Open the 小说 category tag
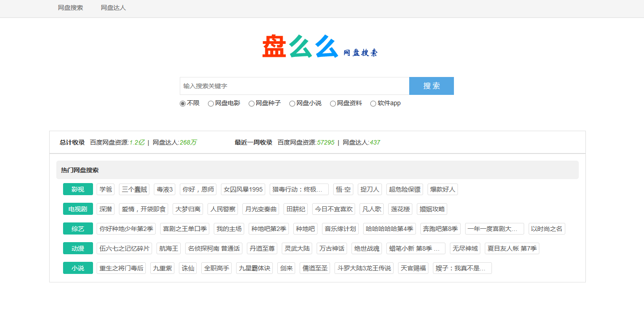This screenshot has height=333, width=644. [x=78, y=268]
